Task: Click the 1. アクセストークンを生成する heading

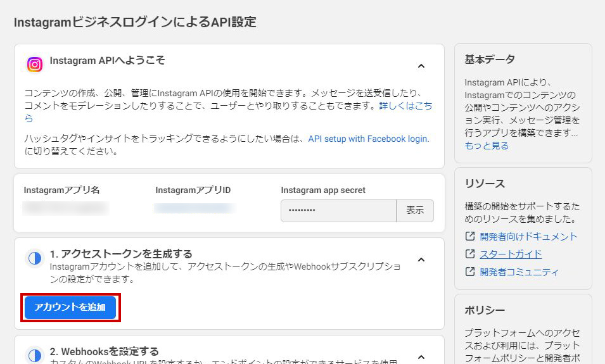Action: pos(121,254)
